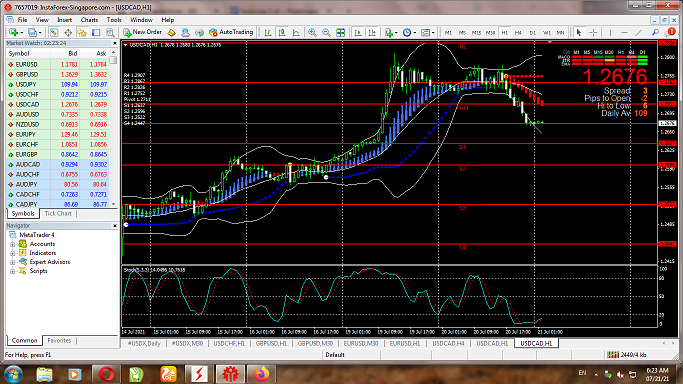Click the Windows Start button

14,374
